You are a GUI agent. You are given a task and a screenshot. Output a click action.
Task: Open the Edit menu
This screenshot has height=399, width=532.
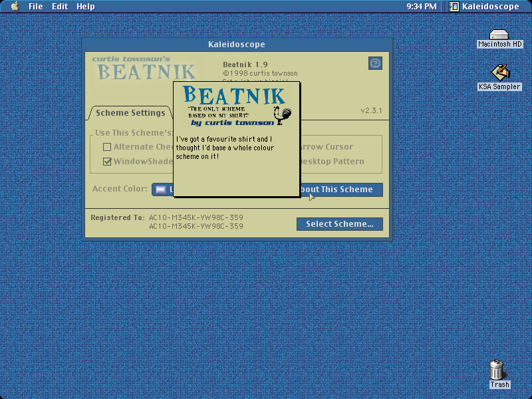[x=60, y=7]
